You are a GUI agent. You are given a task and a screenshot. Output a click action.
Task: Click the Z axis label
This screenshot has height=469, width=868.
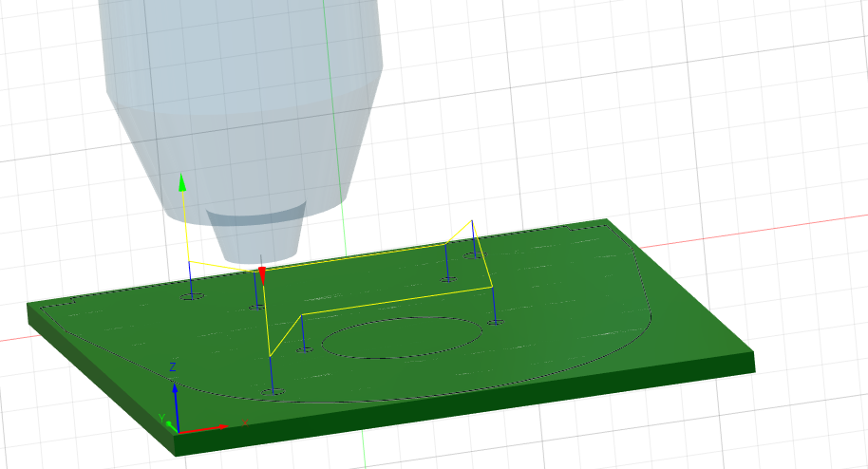(x=173, y=367)
